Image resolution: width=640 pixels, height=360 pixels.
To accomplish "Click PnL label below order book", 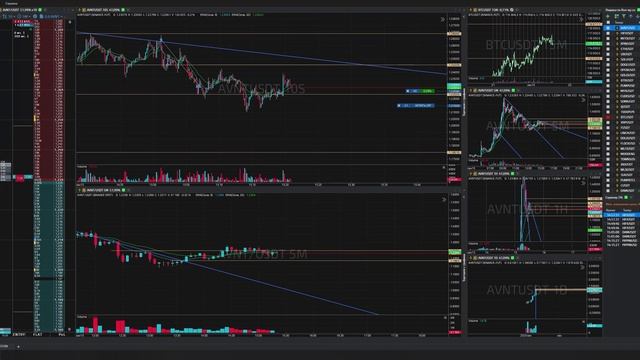I will [x=62, y=334].
